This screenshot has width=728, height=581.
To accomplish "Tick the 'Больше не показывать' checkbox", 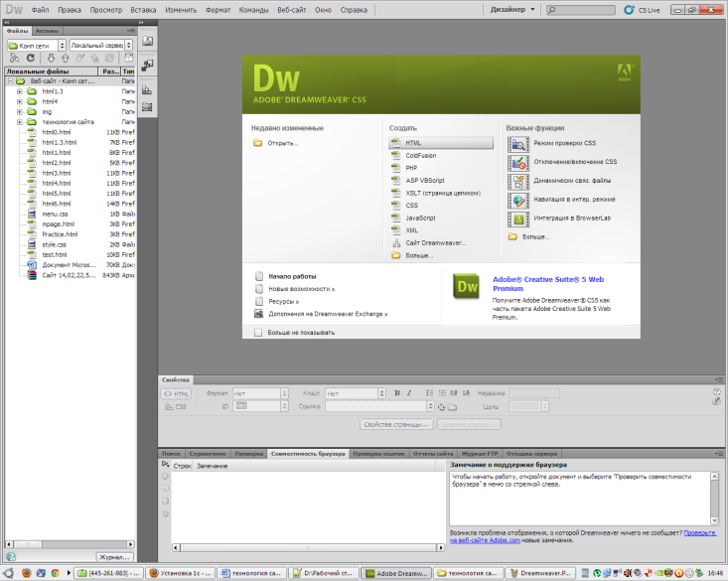I will click(258, 333).
